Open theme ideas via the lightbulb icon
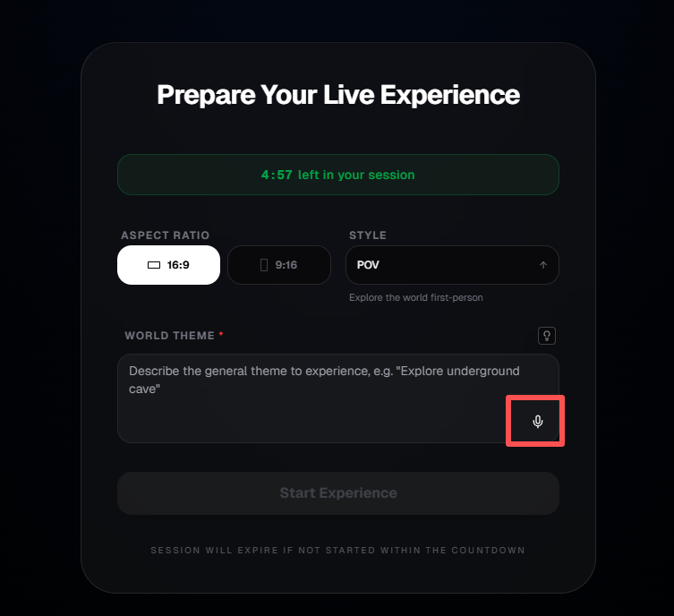 547,336
